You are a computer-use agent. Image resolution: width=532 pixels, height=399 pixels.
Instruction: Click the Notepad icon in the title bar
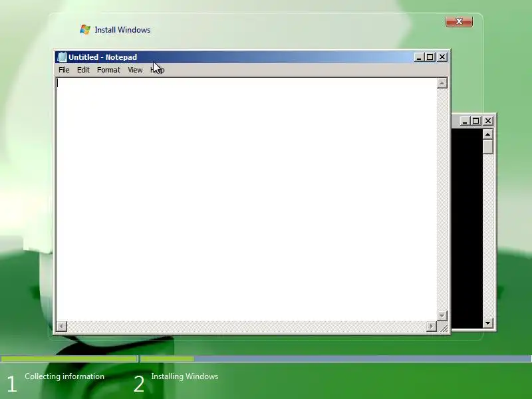62,57
